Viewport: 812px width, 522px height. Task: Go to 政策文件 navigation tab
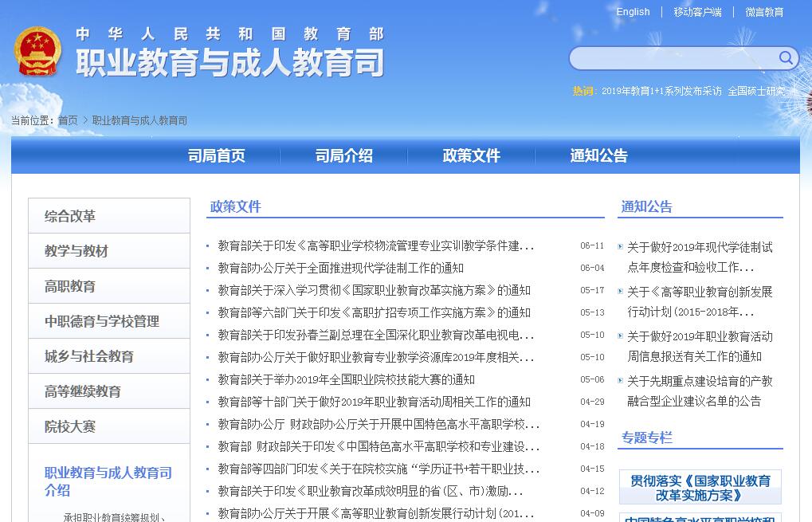(x=471, y=156)
